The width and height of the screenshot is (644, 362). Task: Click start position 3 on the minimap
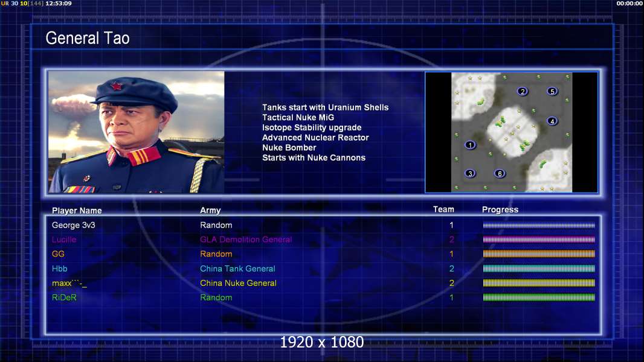click(x=470, y=173)
